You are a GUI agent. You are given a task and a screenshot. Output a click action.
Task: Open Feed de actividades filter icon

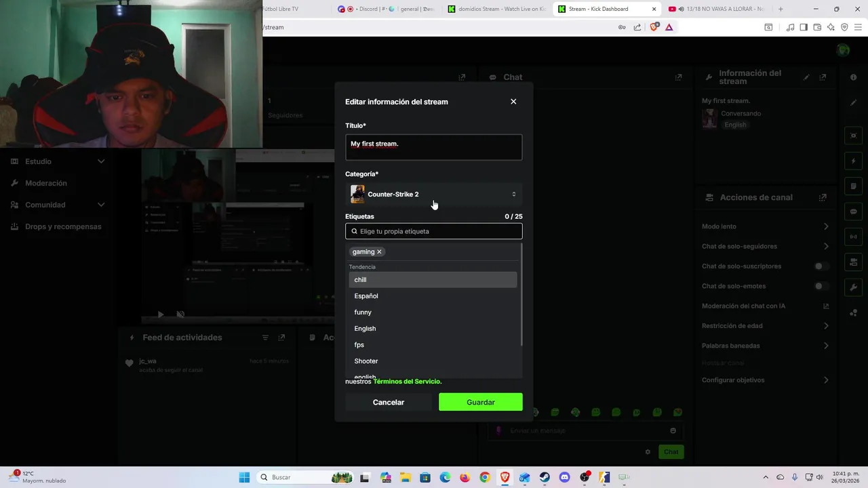pyautogui.click(x=265, y=338)
